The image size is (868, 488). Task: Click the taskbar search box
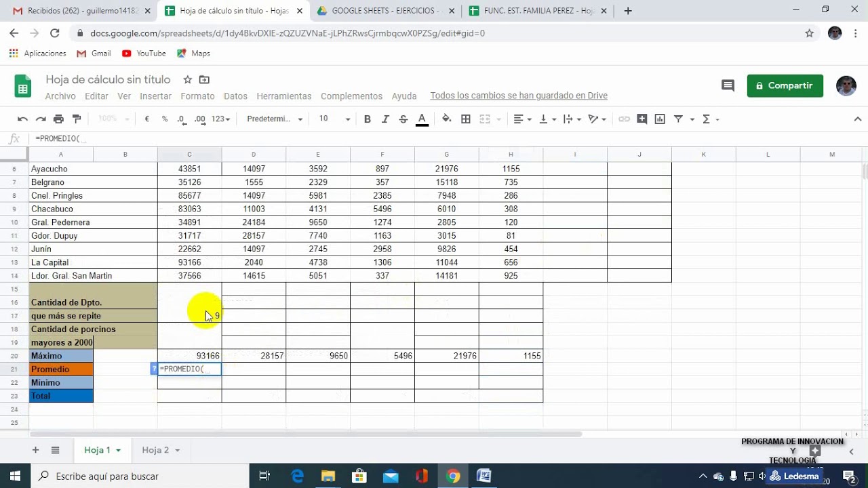pos(140,476)
